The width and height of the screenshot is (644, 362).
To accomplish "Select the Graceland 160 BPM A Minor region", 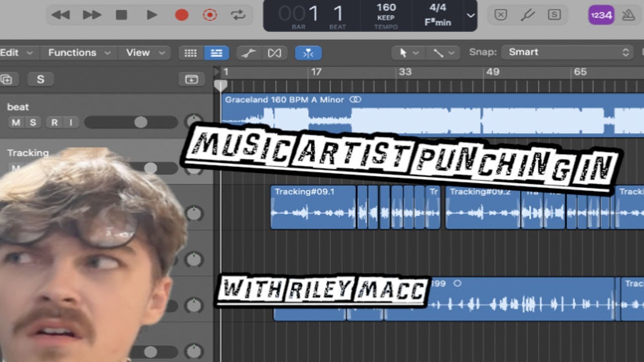I will pyautogui.click(x=433, y=115).
